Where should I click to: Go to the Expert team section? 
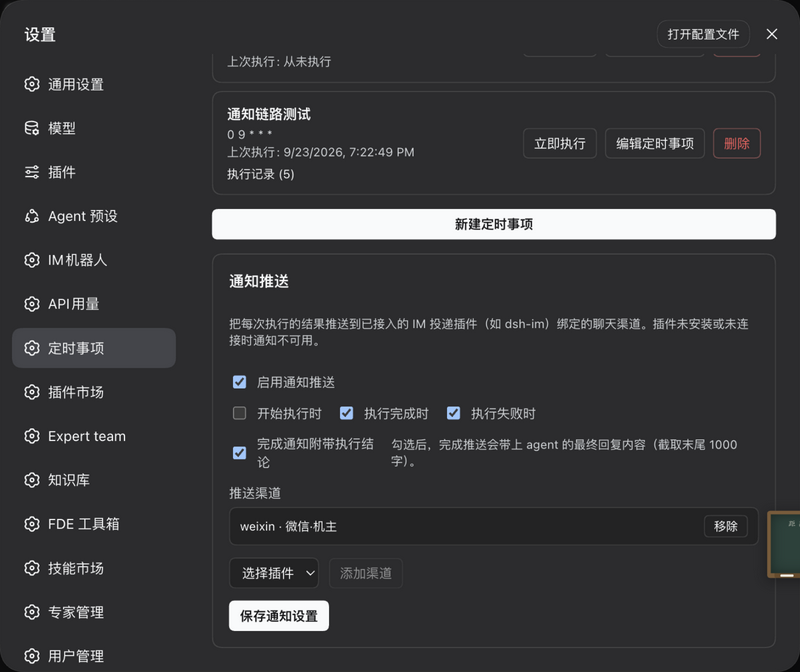94,436
